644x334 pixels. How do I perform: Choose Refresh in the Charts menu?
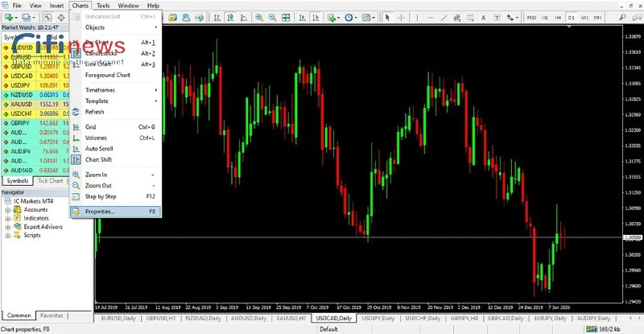(115, 112)
